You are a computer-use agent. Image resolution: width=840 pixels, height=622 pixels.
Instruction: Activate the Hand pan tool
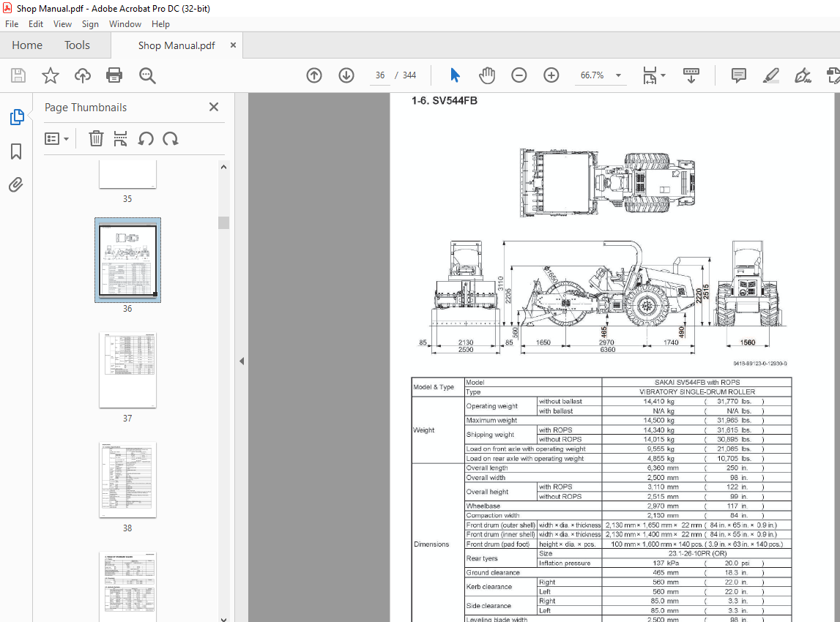tap(487, 75)
